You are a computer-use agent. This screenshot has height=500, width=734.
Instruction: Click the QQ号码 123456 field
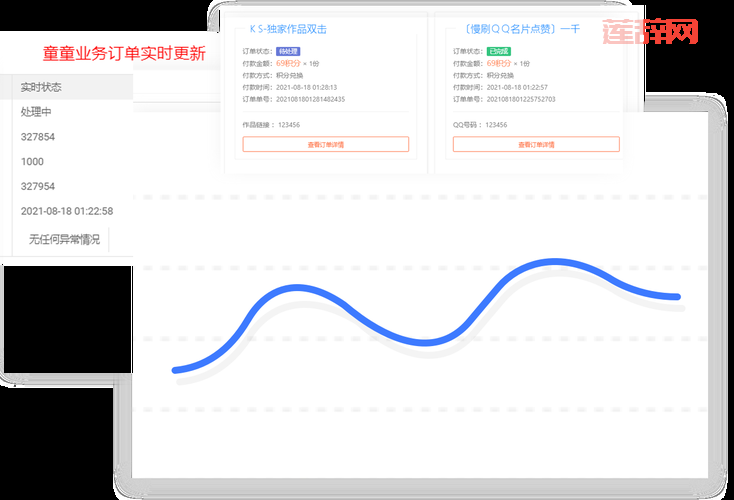481,125
